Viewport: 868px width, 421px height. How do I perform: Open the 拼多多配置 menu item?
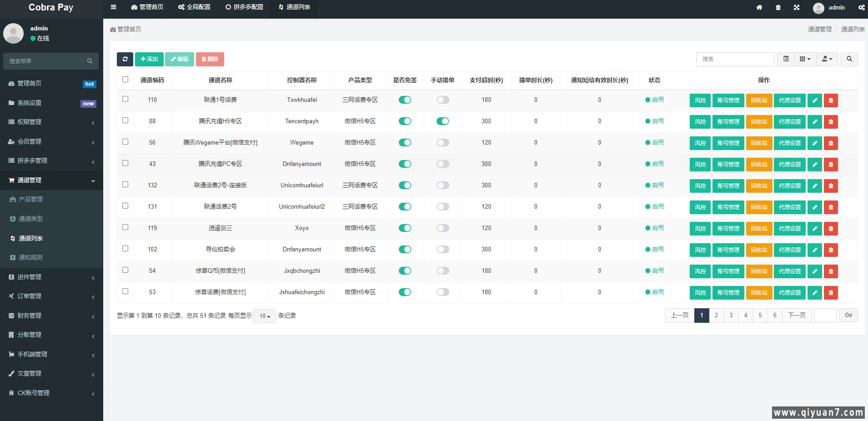coord(244,7)
